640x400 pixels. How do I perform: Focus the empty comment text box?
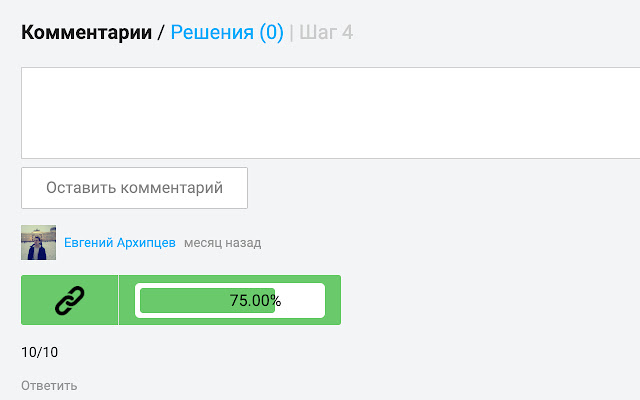(330, 113)
